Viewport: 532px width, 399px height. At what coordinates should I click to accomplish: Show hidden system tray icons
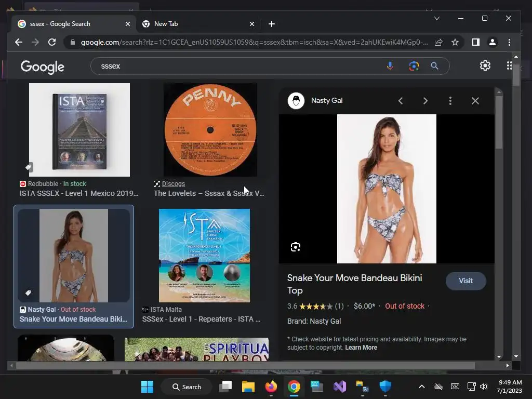[422, 387]
